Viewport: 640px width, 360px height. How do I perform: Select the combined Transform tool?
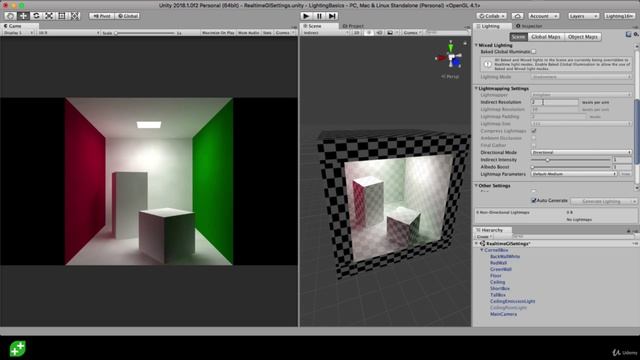coord(75,16)
